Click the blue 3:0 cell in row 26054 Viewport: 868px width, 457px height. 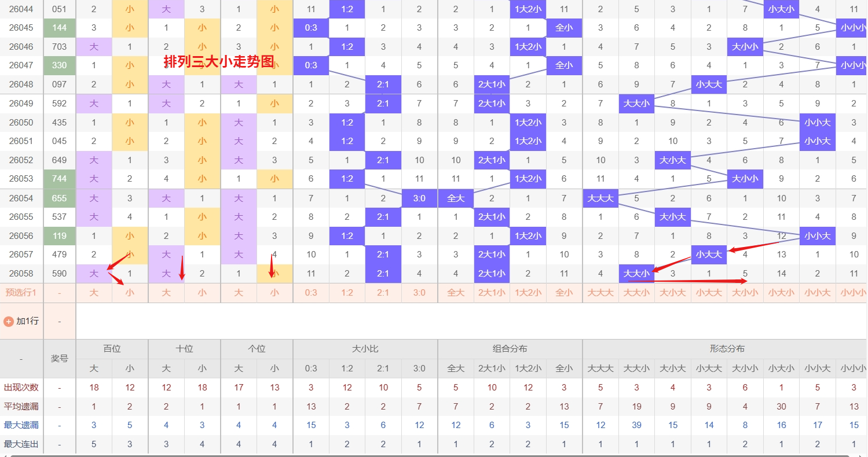(x=419, y=198)
